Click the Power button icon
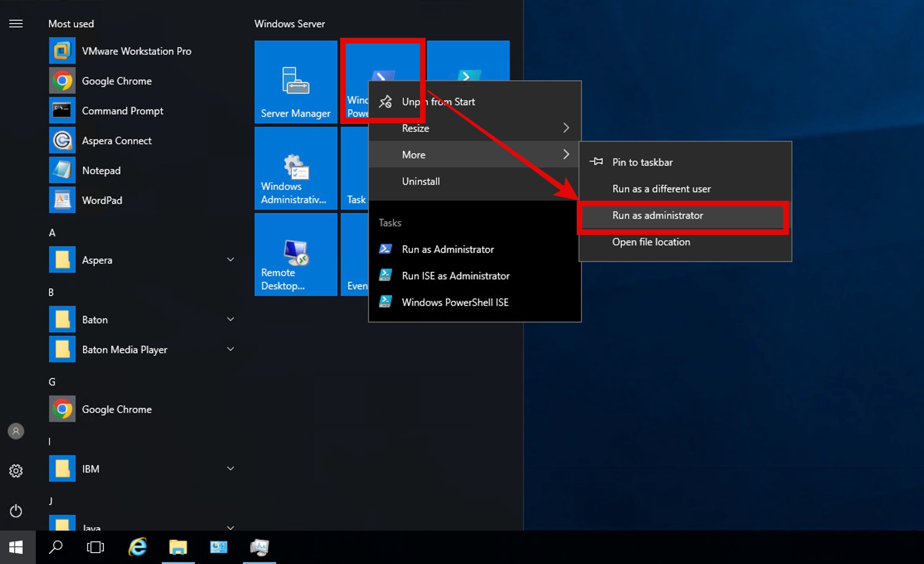The image size is (924, 564). coord(16,511)
